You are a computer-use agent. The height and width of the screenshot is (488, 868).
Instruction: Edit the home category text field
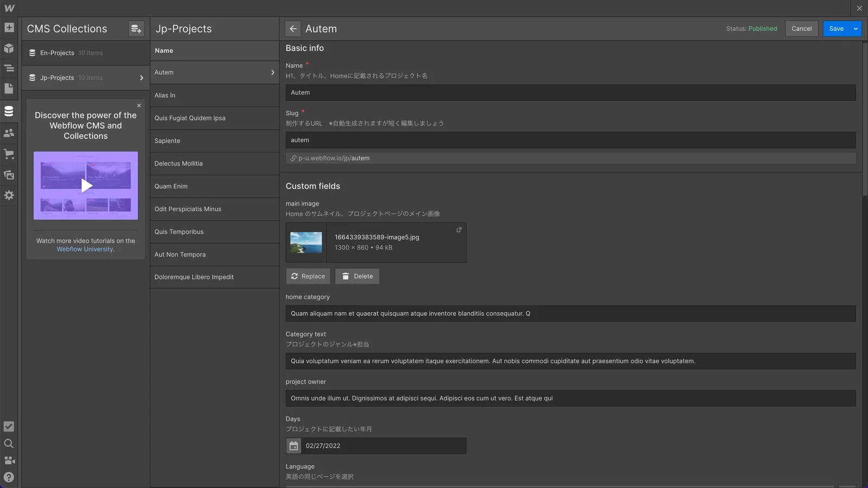[571, 314]
